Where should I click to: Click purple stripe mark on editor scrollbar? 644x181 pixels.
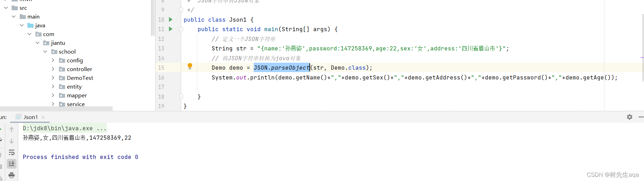tap(642, 57)
